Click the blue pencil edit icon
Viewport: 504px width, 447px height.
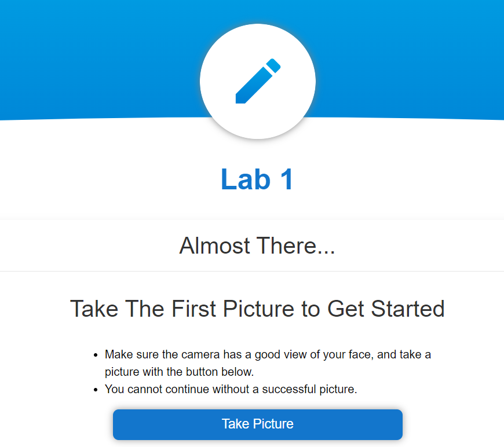click(258, 81)
